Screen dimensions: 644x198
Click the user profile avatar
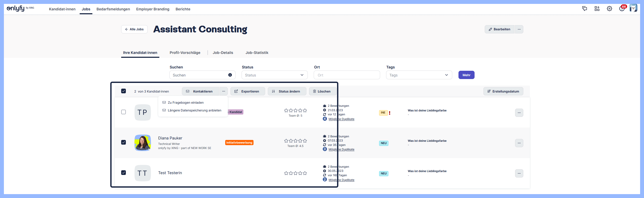point(633,8)
